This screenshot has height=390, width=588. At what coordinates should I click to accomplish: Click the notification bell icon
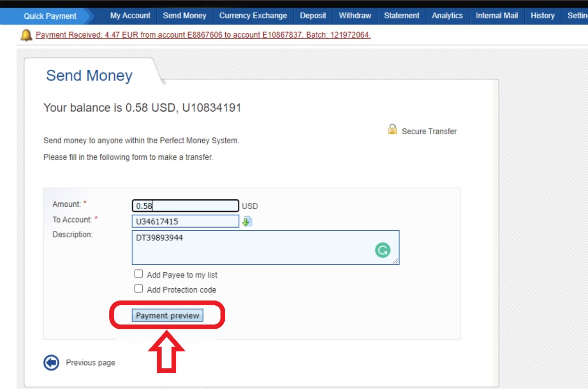pyautogui.click(x=27, y=35)
